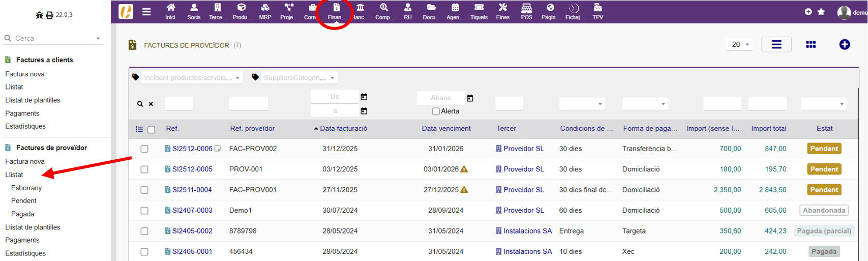Switch to the grid kanban view icon
868x261 pixels.
pos(811,45)
